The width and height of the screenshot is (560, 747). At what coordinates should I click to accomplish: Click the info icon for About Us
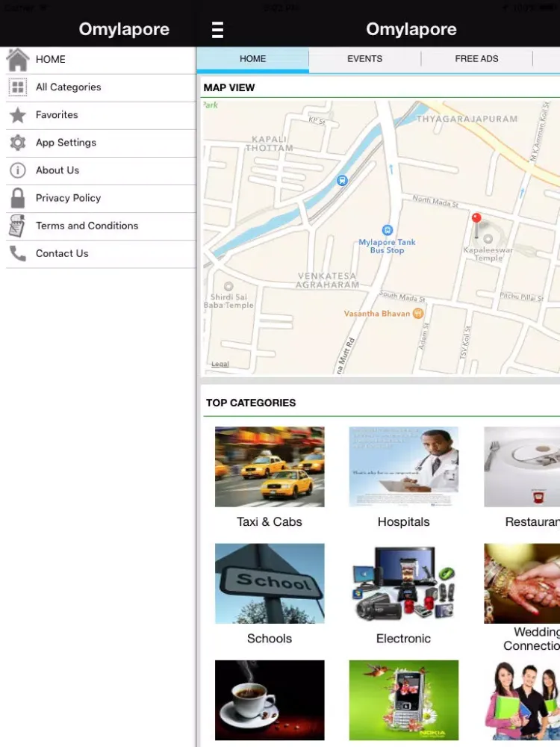point(18,170)
